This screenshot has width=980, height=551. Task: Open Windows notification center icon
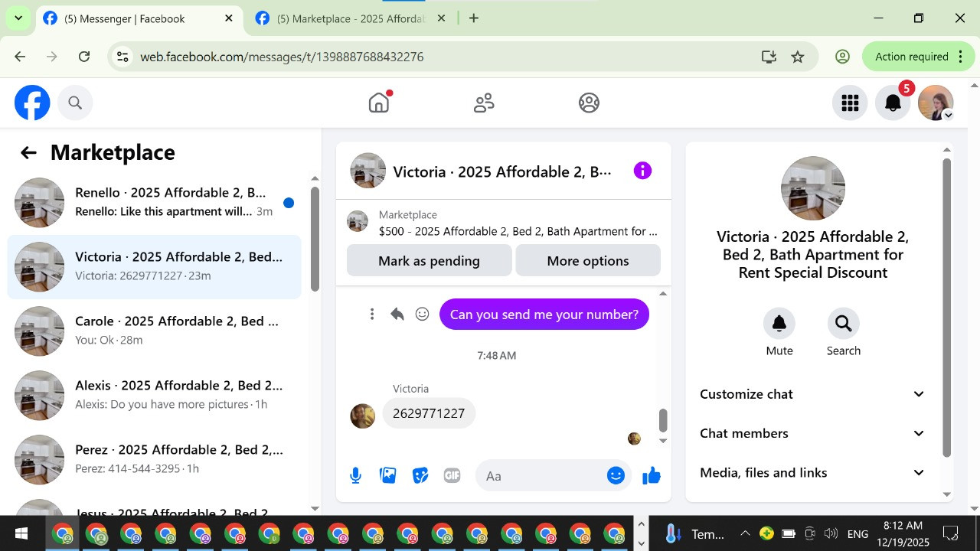(951, 533)
